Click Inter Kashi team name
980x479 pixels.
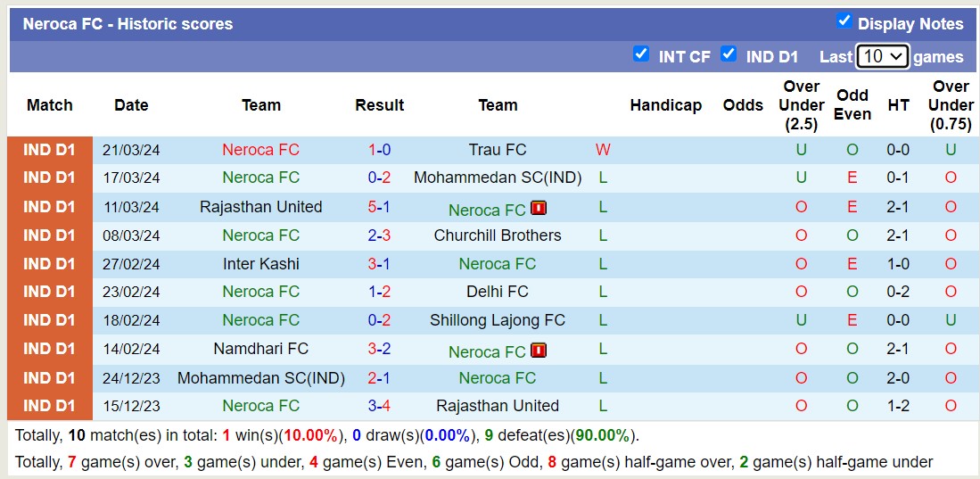(x=261, y=264)
